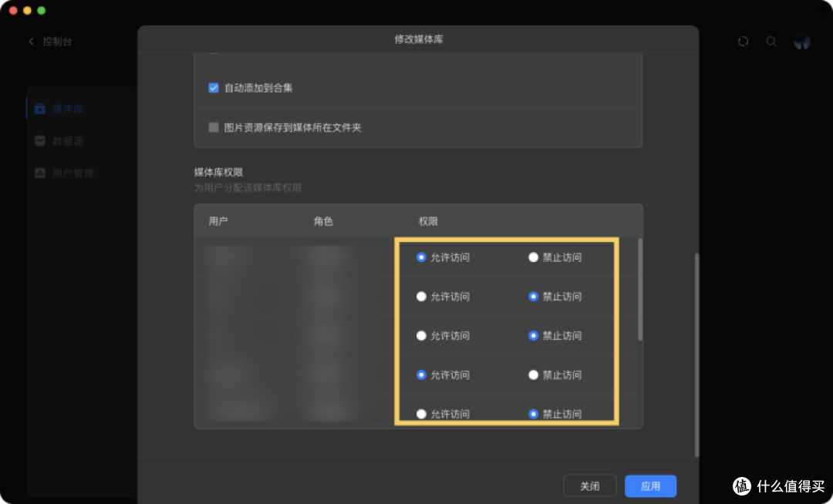833x504 pixels.
Task: Select 允许访问 for the third user row
Action: pyautogui.click(x=421, y=336)
